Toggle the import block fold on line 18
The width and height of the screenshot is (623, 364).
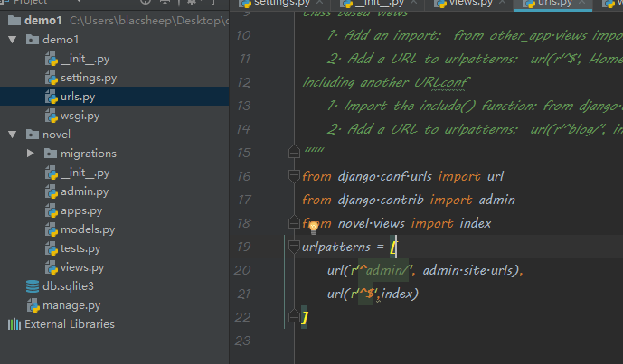coord(292,222)
